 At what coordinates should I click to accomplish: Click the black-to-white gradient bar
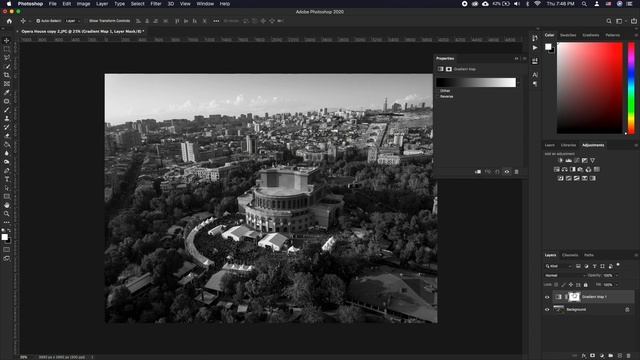click(476, 82)
